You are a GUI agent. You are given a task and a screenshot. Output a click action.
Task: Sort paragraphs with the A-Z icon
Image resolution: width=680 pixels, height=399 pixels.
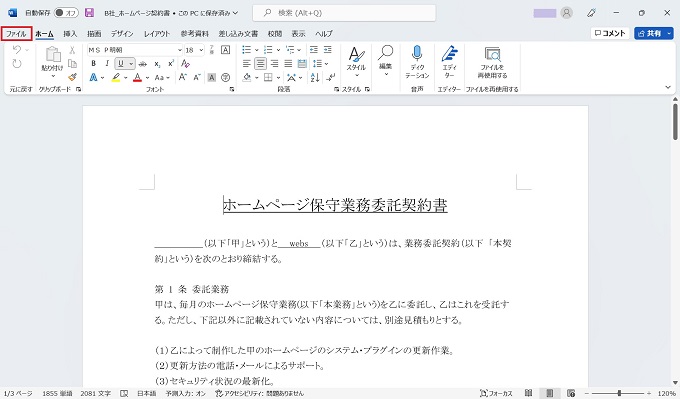coord(315,78)
